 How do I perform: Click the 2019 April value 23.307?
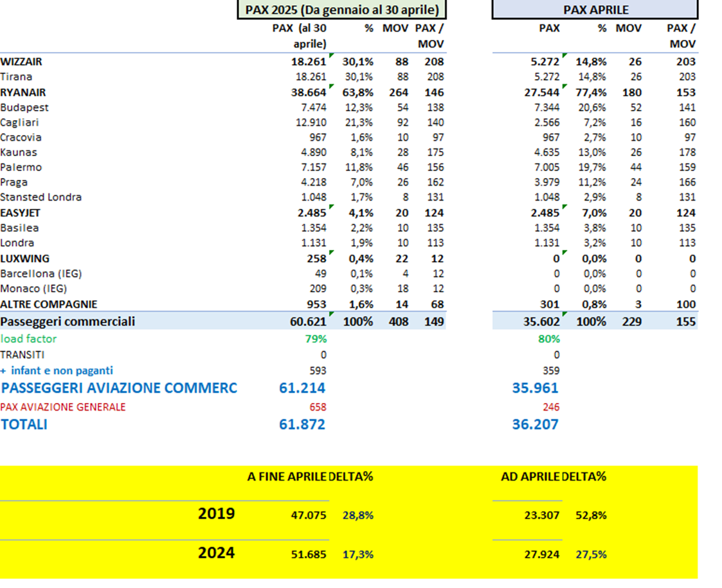point(542,515)
